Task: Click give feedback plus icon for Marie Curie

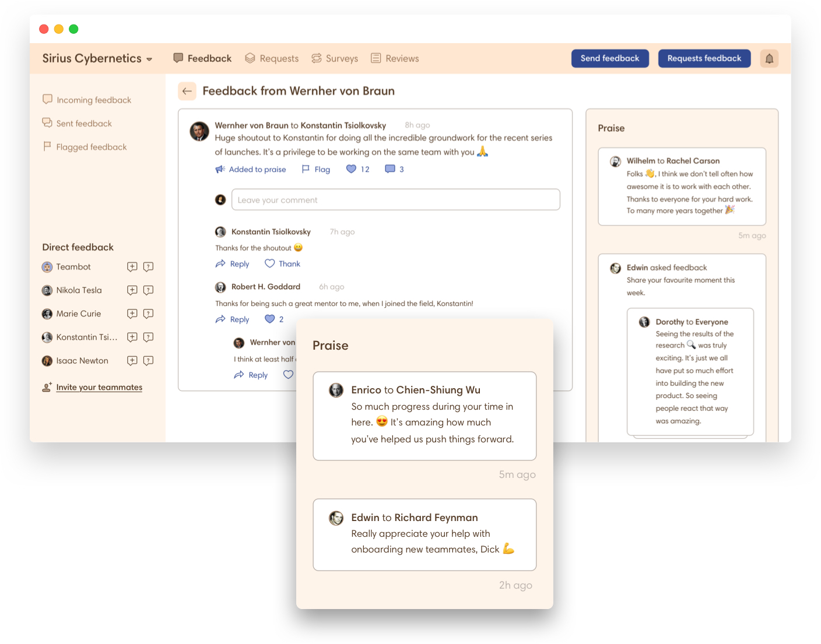Action: 132,314
